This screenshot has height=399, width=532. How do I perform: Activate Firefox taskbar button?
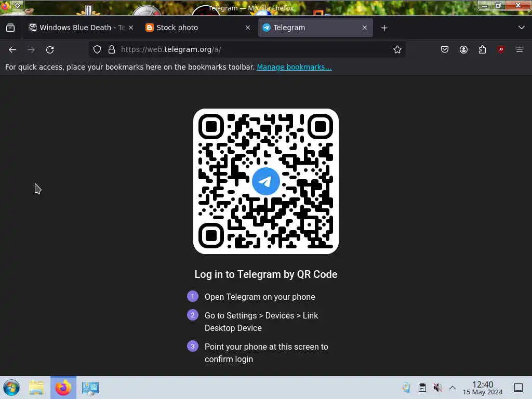[x=63, y=388]
